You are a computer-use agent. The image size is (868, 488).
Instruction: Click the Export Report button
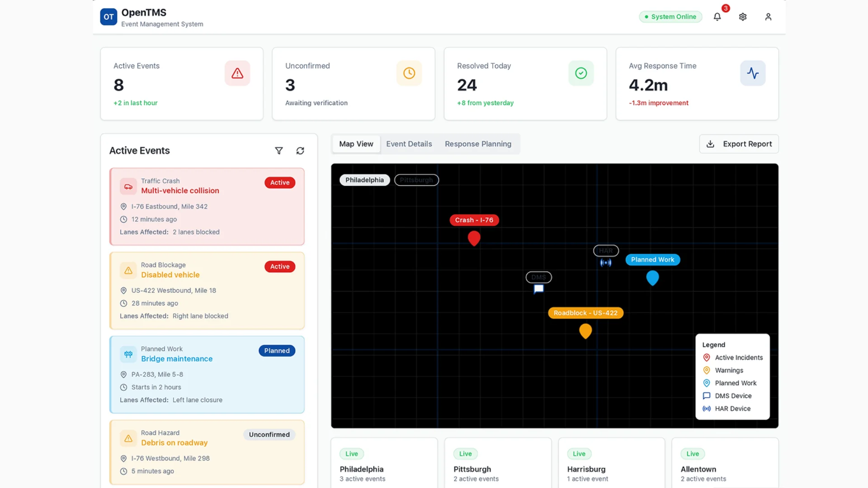coord(739,144)
